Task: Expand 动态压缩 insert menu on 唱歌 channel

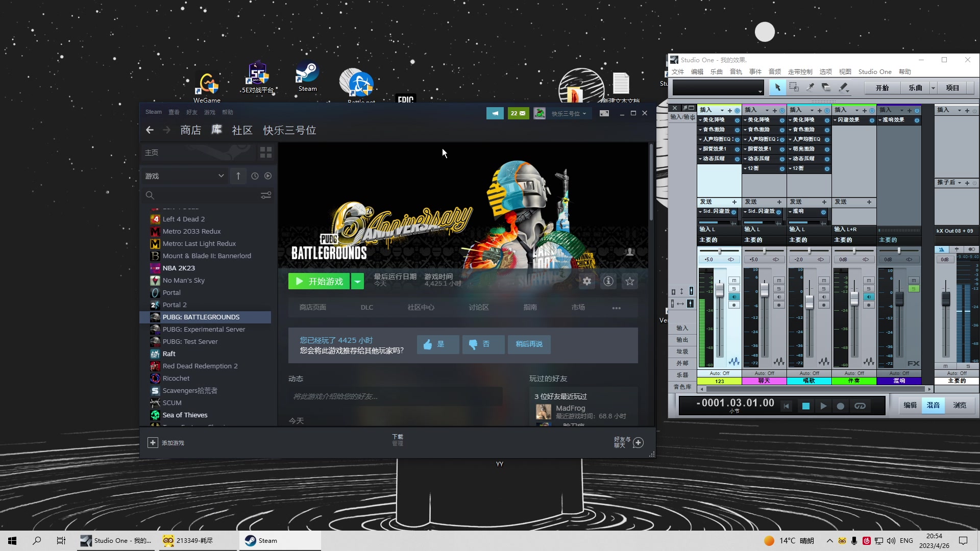Action: [790, 159]
